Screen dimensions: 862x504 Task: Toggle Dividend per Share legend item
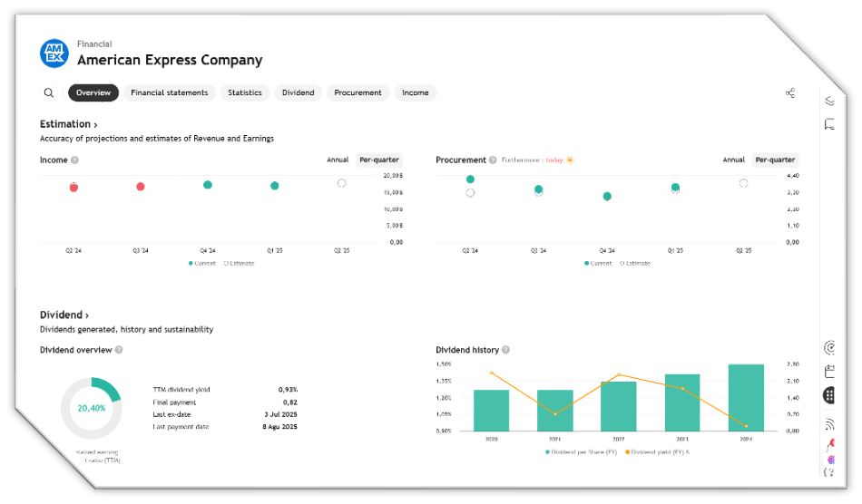coord(581,452)
